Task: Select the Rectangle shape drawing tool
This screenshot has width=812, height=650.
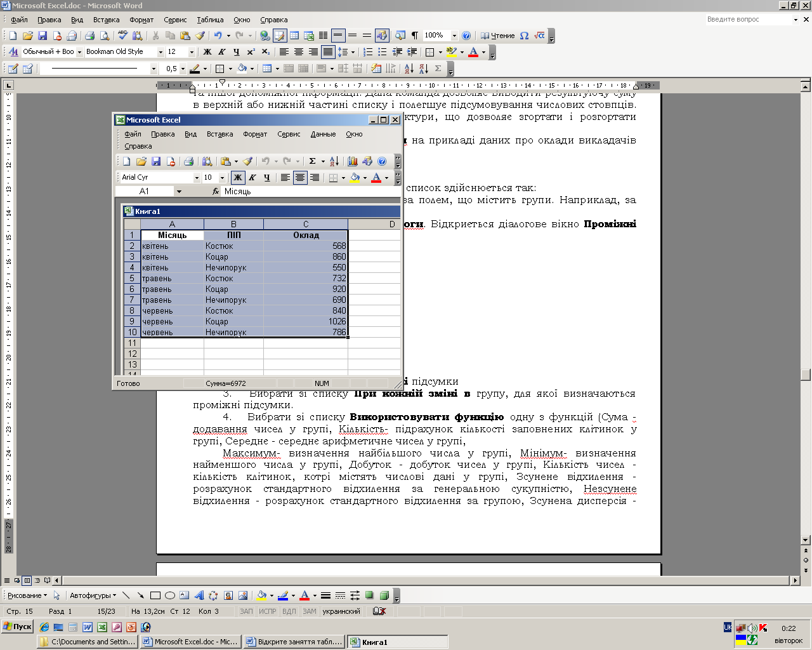Action: [x=155, y=595]
